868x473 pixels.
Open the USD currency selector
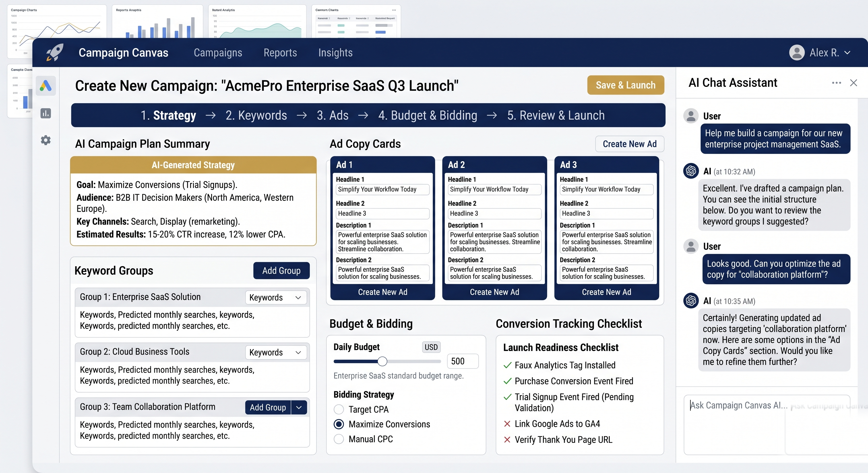click(431, 347)
